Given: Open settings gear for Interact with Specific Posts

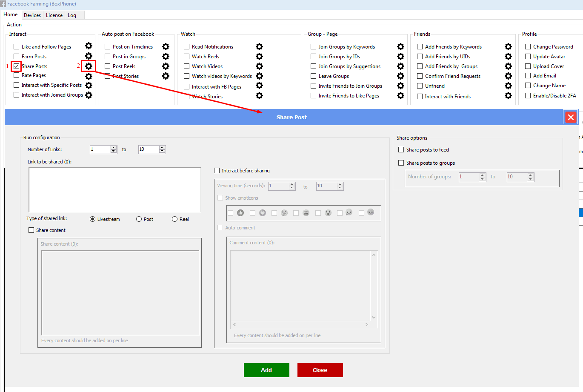Looking at the screenshot, I should (89, 85).
